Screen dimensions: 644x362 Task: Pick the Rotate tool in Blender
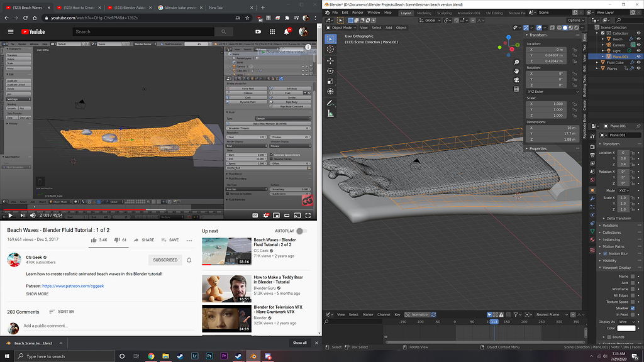(x=331, y=71)
